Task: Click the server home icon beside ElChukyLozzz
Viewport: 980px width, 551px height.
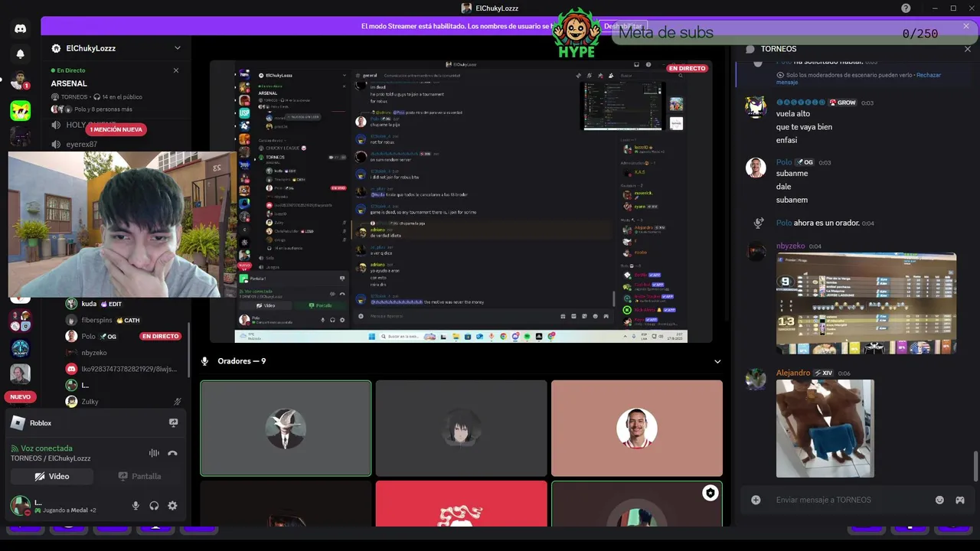Action: click(x=56, y=48)
